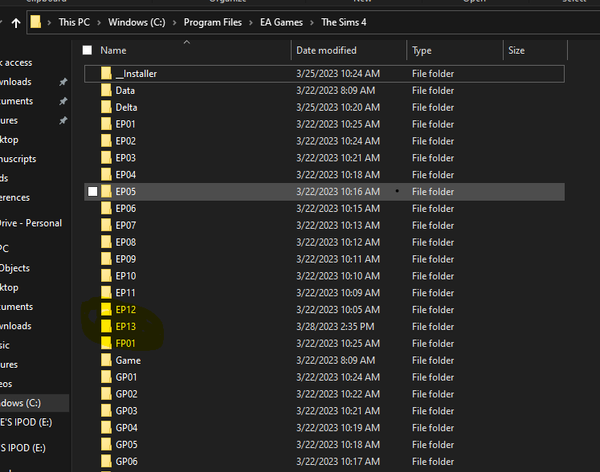Select the EP08 folder icon

[x=106, y=242]
